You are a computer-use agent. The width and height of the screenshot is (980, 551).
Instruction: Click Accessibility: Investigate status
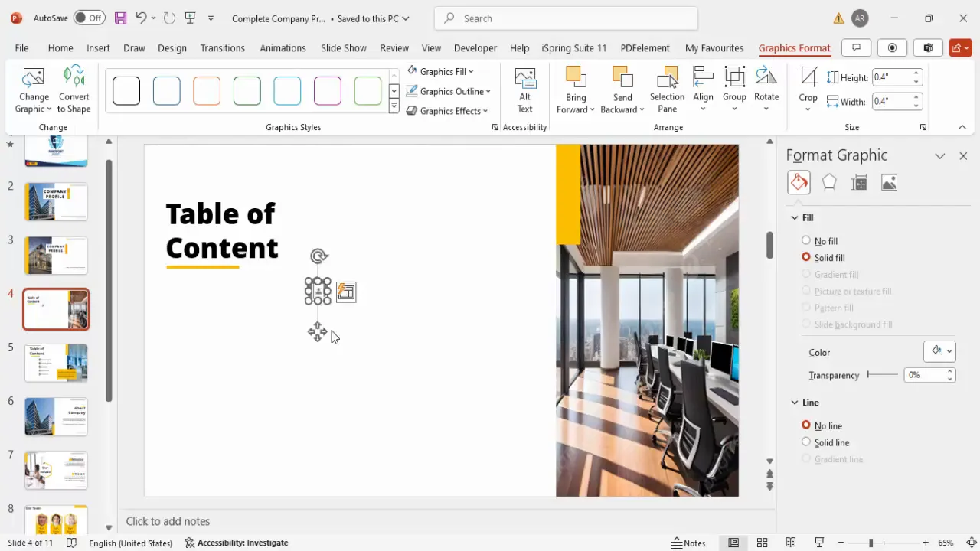pos(237,543)
